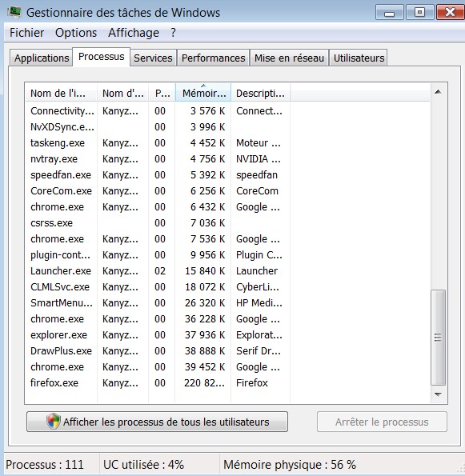Image resolution: width=465 pixels, height=476 pixels.
Task: Select the speedfan.exe process
Action: (158, 175)
